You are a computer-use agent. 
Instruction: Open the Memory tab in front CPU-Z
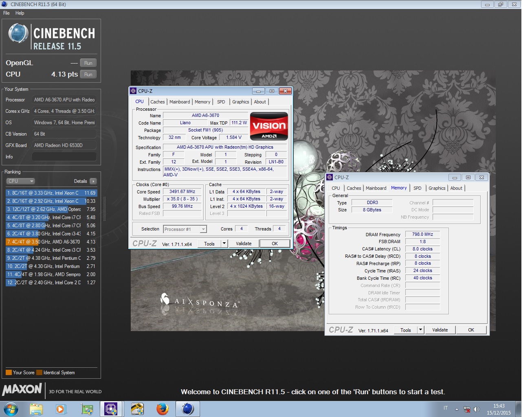tap(202, 102)
